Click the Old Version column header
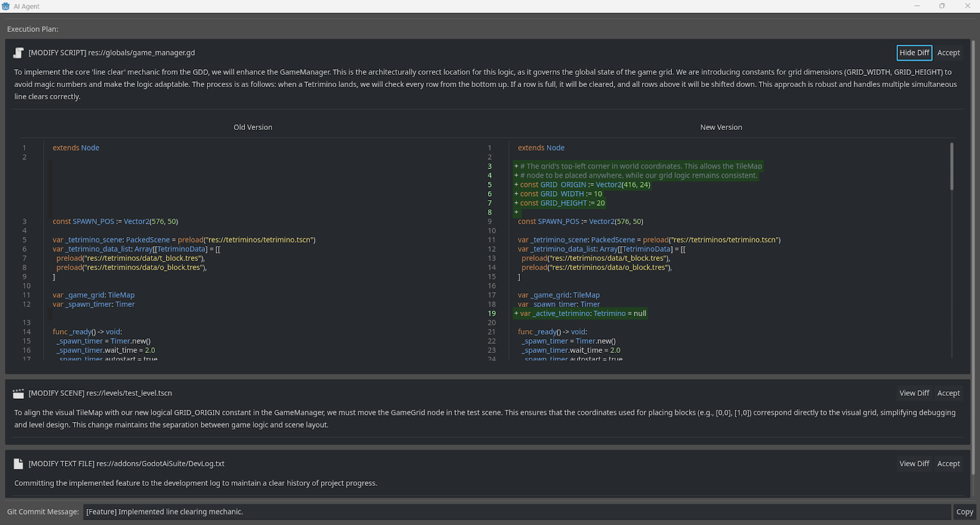Viewport: 980px width, 525px height. tap(252, 127)
